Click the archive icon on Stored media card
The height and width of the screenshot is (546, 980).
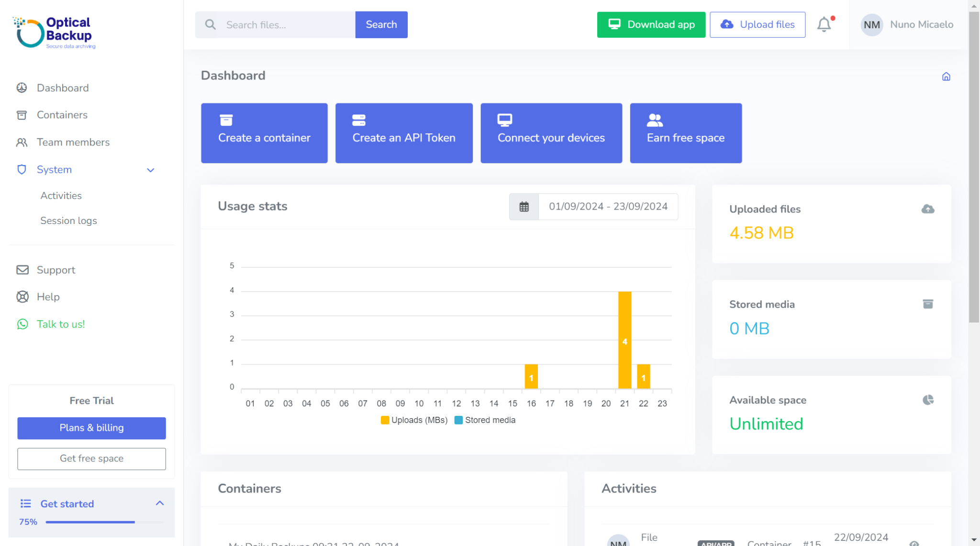point(927,304)
